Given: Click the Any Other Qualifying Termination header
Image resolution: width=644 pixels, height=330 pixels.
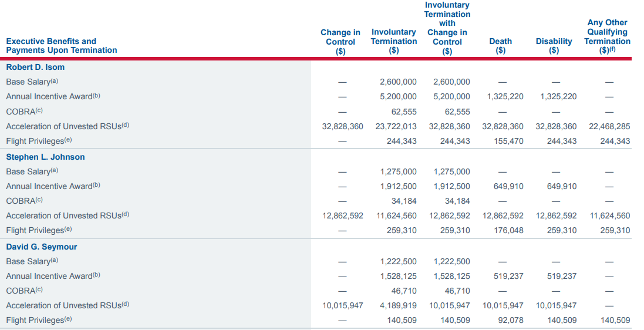Looking at the screenshot, I should point(607,36).
